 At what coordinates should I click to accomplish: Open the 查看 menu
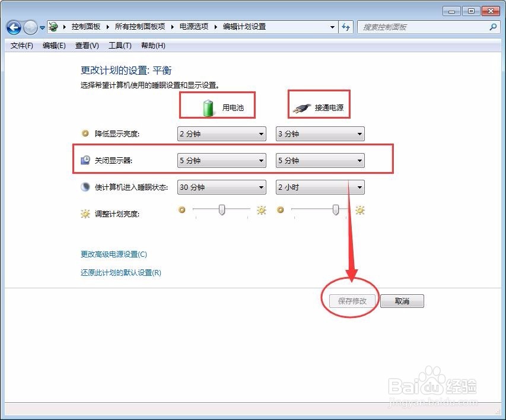[x=87, y=45]
